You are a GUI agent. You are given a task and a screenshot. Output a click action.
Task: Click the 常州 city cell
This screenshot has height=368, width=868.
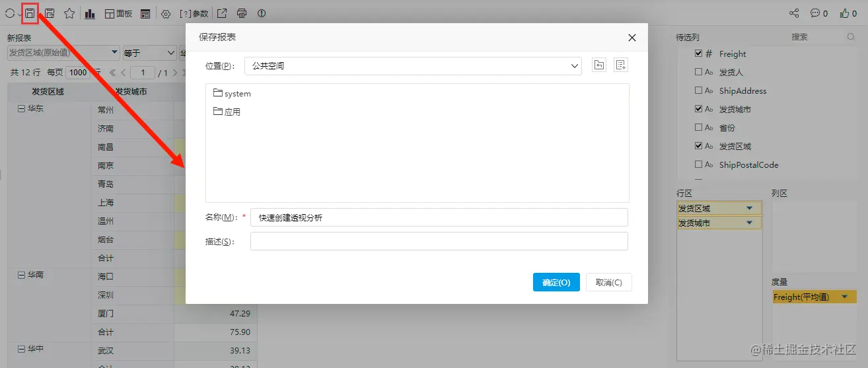132,110
